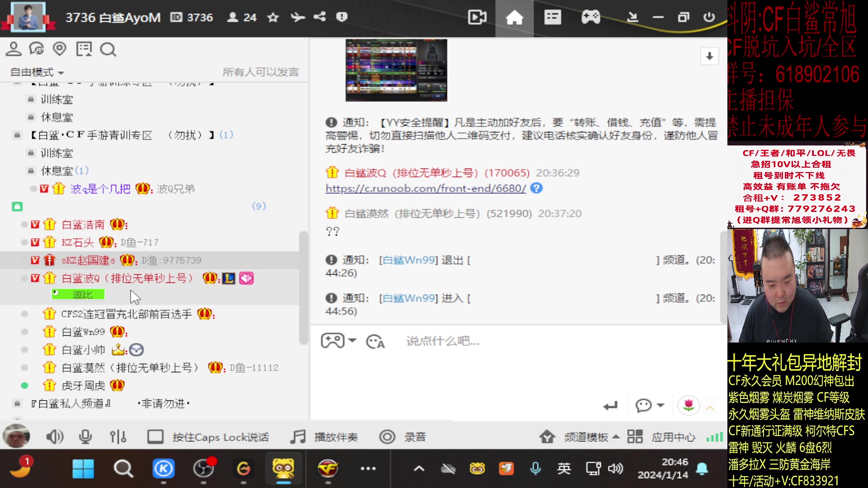868x488 pixels.
Task: Click the 录音 recording icon in bottom toolbar
Action: coord(387,436)
